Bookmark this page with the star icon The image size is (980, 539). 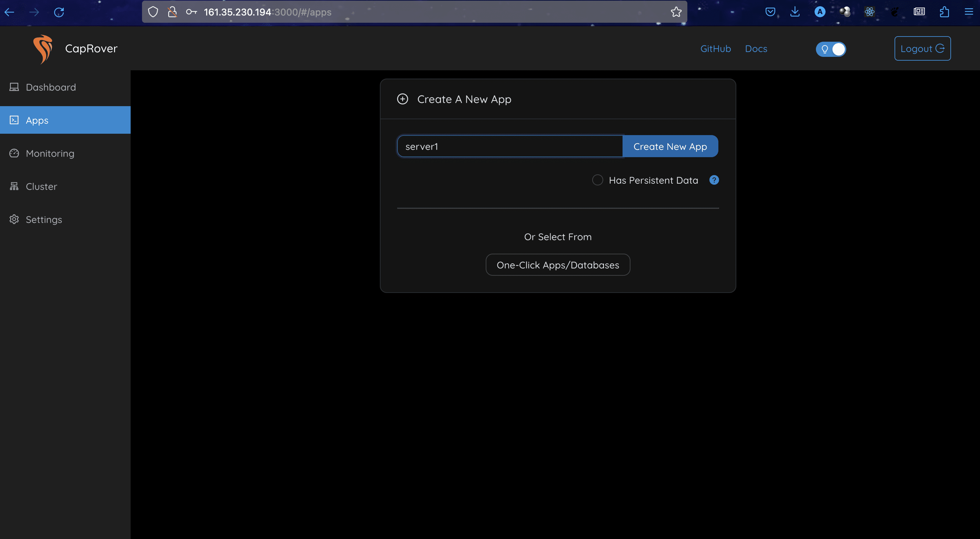(676, 12)
